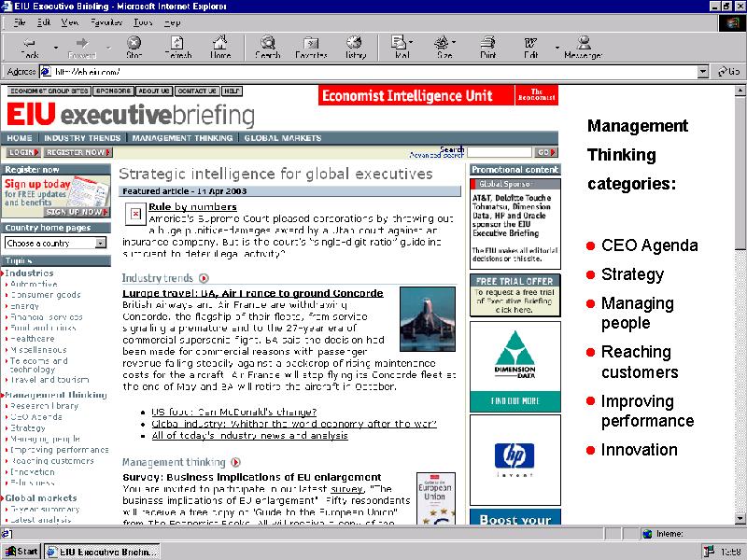Screen dimensions: 747x560
Task: Open the Mail button dropdown arrow
Action: coord(411,42)
